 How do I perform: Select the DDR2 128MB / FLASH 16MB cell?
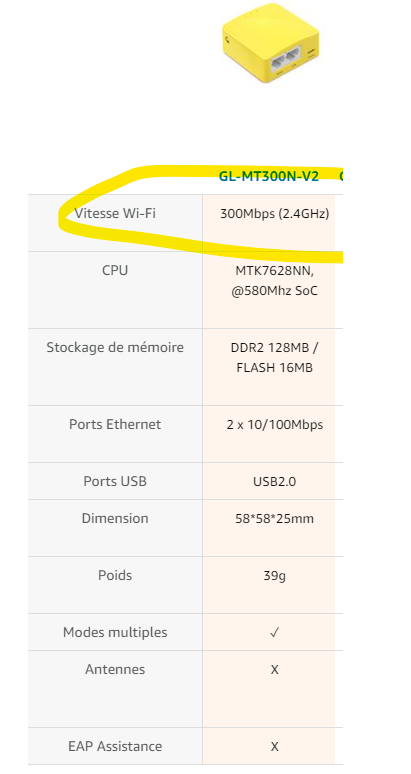[x=274, y=358]
